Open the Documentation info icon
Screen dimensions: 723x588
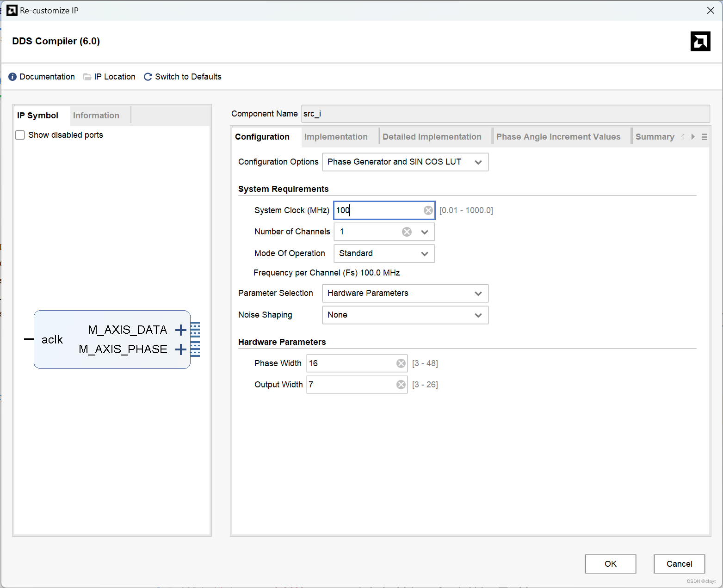pos(12,77)
